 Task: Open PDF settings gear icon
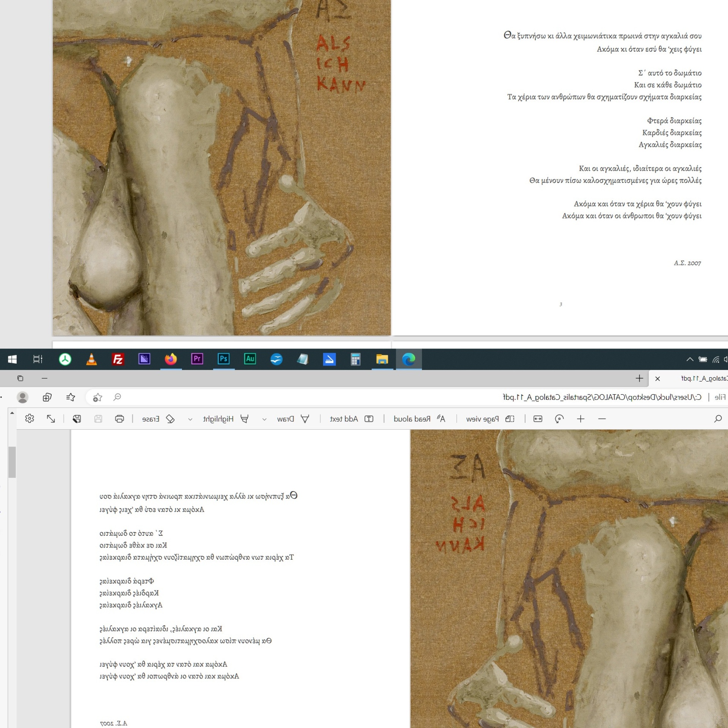point(30,419)
